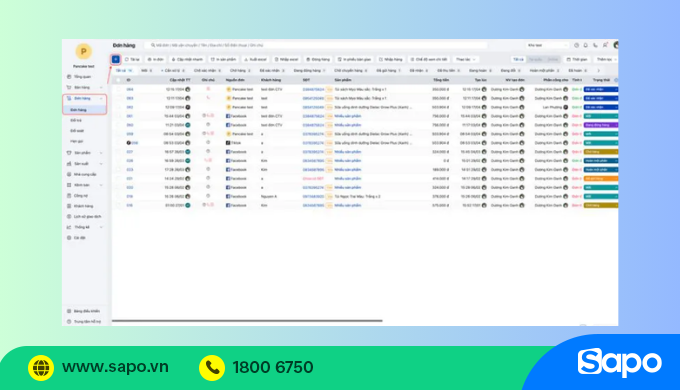This screenshot has width=680, height=390.
Task: Tick the checkbox for order 064
Action: [118, 89]
